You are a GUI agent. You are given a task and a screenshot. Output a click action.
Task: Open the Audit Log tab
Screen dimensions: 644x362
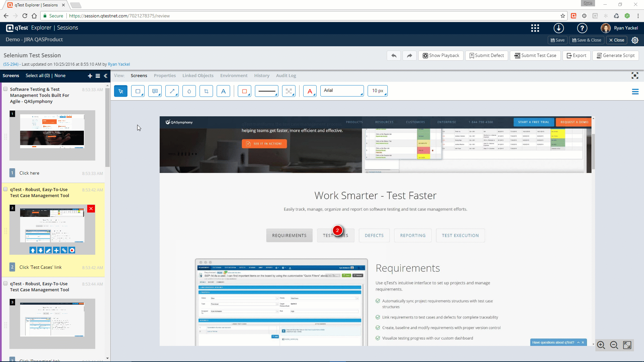coord(286,76)
